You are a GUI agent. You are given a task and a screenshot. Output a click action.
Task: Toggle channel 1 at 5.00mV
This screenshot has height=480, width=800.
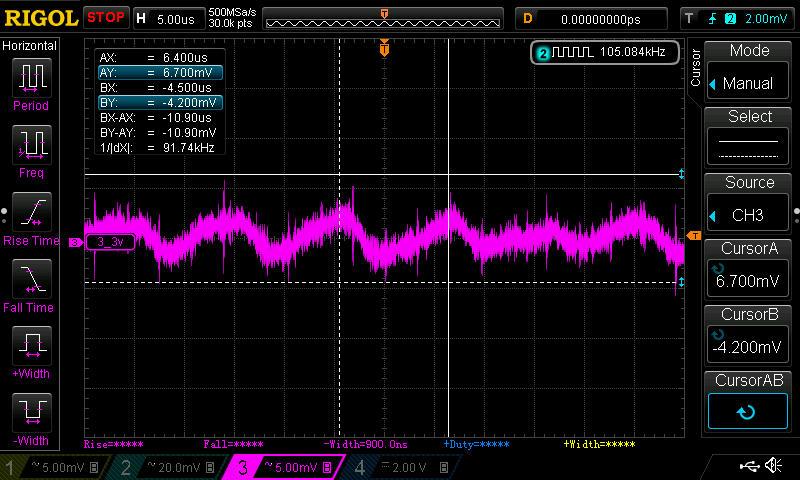[55, 466]
